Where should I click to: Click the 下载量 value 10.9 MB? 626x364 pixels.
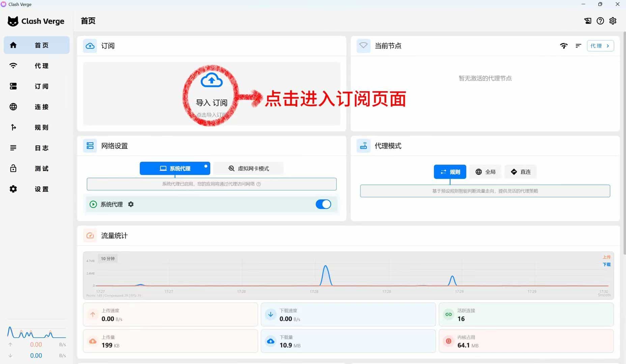(290, 345)
